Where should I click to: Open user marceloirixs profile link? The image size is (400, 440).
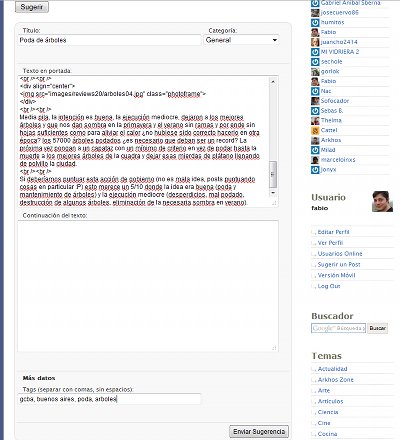338,160
